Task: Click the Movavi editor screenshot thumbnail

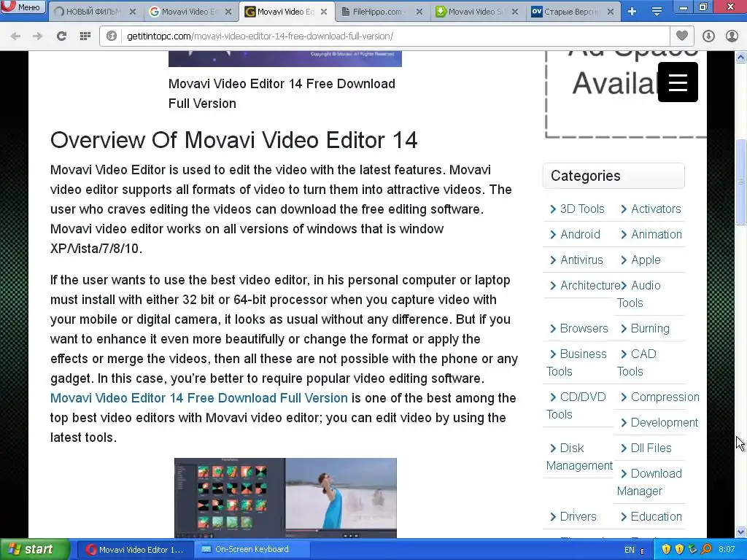Action: pos(285,498)
